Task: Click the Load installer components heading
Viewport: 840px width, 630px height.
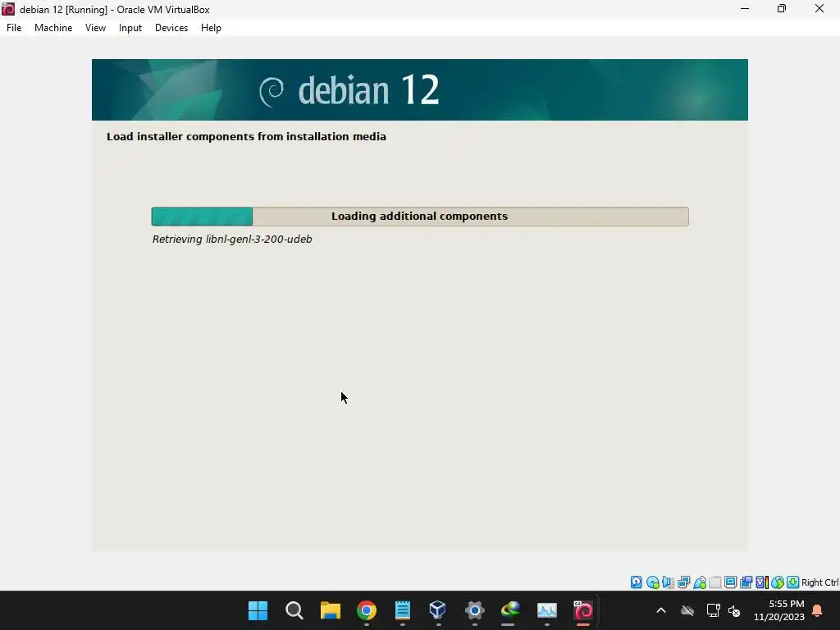Action: pyautogui.click(x=246, y=137)
